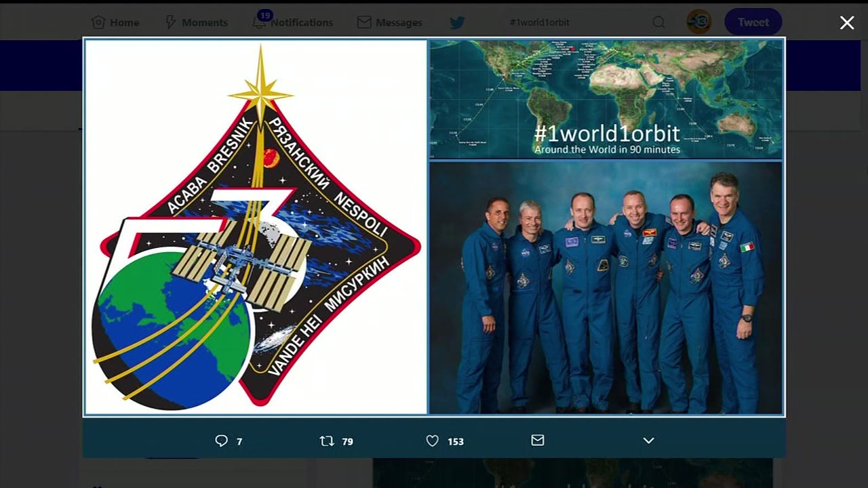The image size is (868, 488).
Task: Click the like count 153
Action: point(456,441)
